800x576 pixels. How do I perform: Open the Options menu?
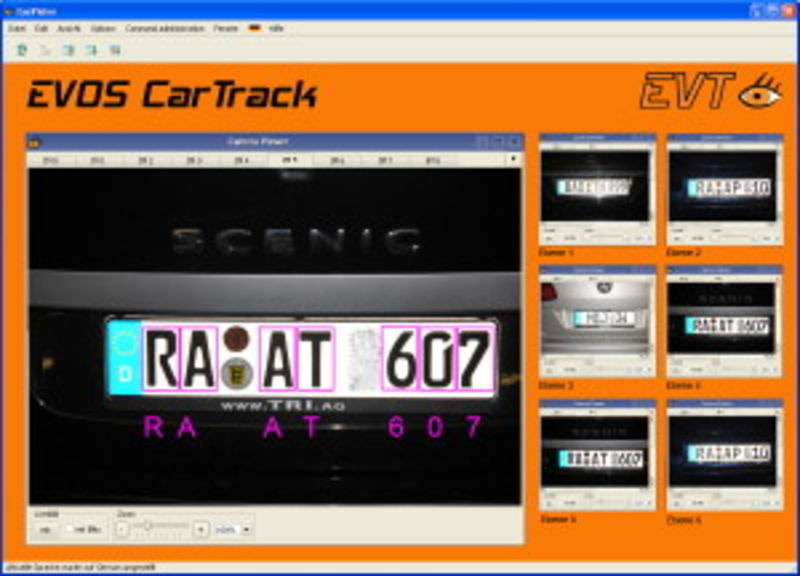pos(103,29)
